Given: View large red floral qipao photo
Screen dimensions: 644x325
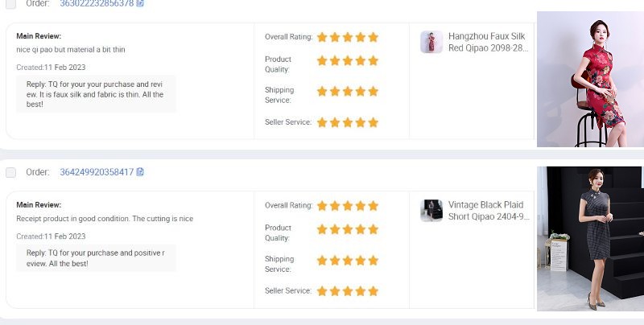Looking at the screenshot, I should click(590, 79).
